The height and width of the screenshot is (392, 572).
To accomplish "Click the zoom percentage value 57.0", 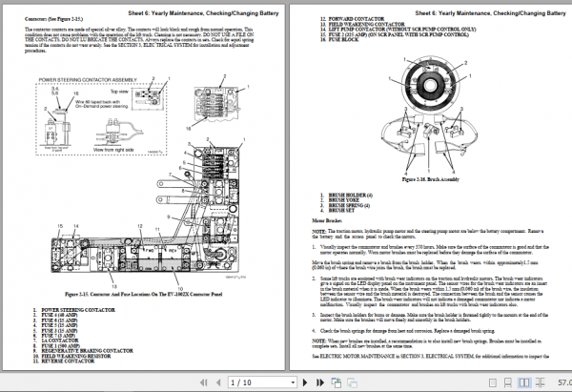I will coord(564,382).
